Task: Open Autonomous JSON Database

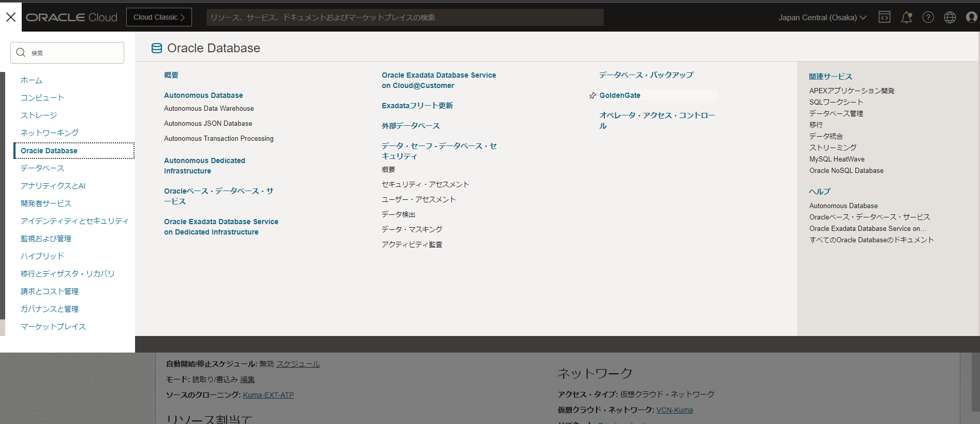Action: click(208, 124)
